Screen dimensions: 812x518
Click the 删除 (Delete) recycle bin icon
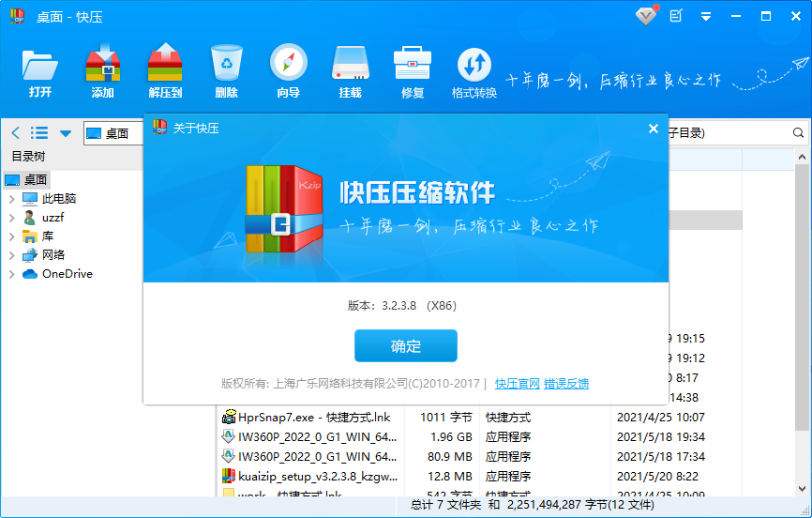[226, 71]
